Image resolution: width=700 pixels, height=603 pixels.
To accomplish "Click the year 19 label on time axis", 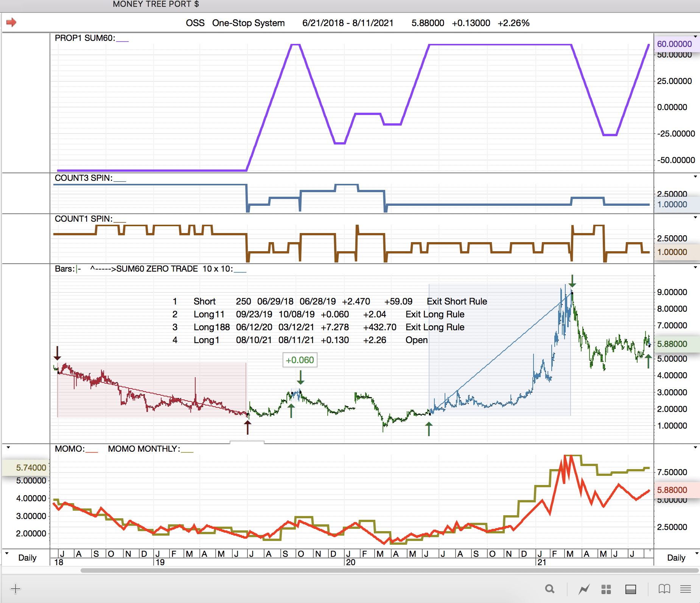I will pos(160,562).
